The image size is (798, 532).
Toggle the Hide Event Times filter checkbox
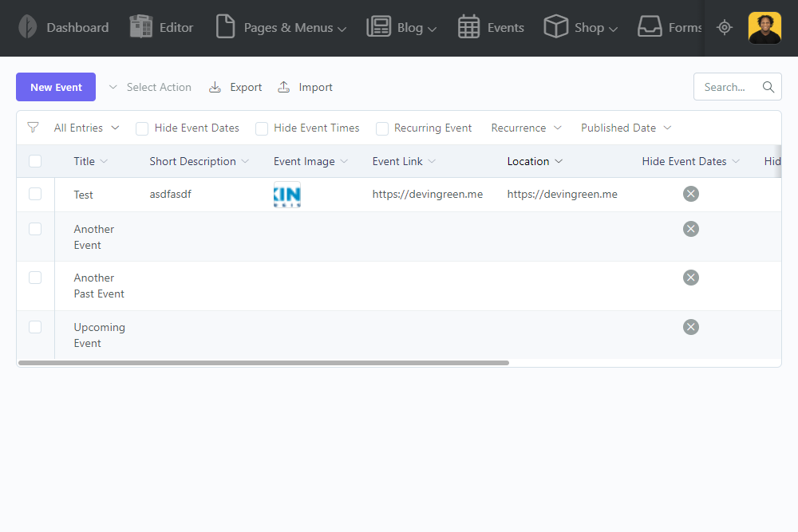coord(262,128)
